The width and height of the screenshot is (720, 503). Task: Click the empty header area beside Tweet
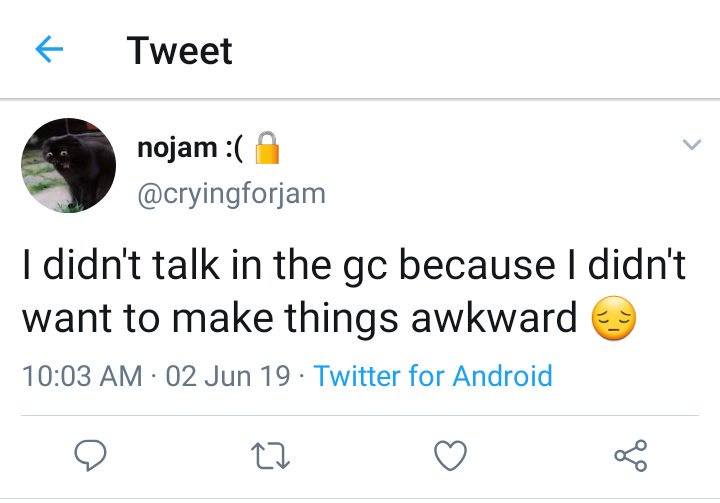point(476,50)
